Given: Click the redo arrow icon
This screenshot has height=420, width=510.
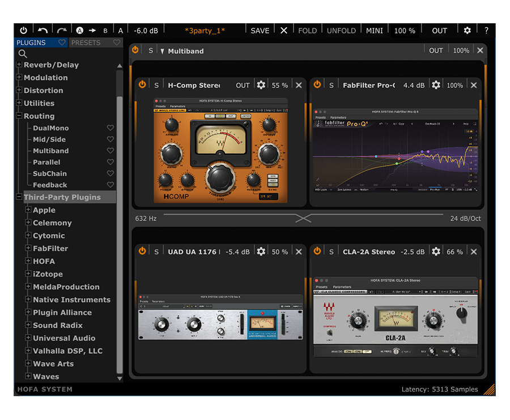Looking at the screenshot, I should pyautogui.click(x=62, y=31).
